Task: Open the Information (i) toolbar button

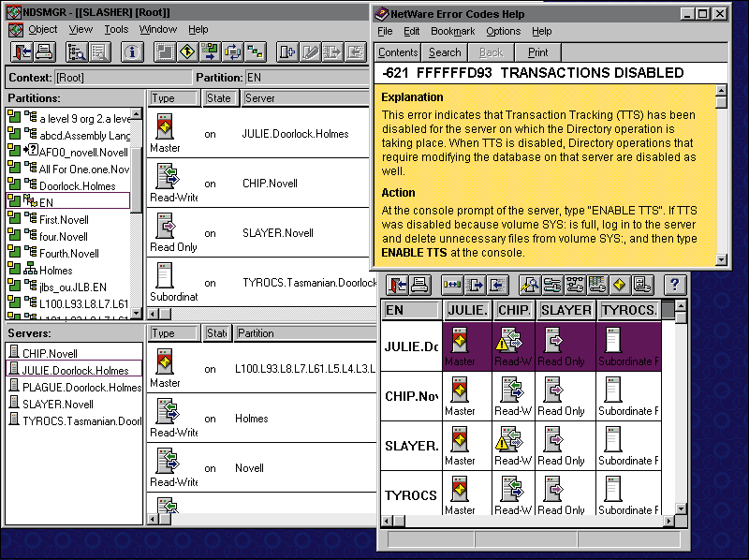Action: point(132,52)
